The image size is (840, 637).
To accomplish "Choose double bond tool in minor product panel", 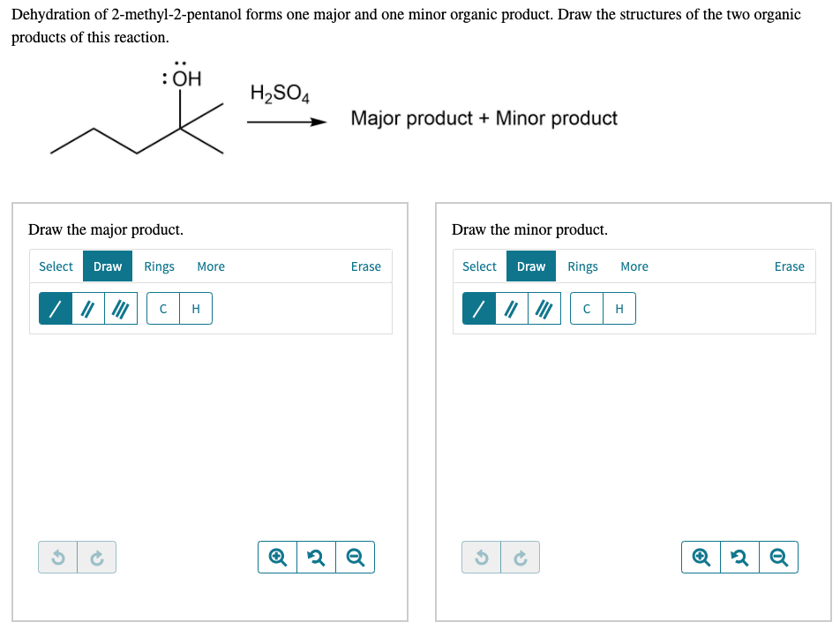I will point(512,309).
